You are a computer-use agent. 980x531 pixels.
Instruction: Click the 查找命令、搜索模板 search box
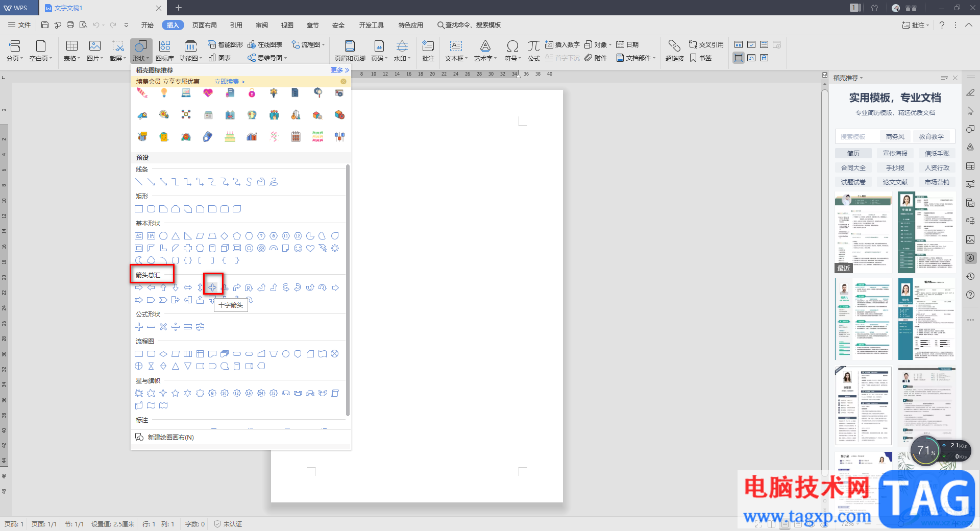click(x=469, y=25)
